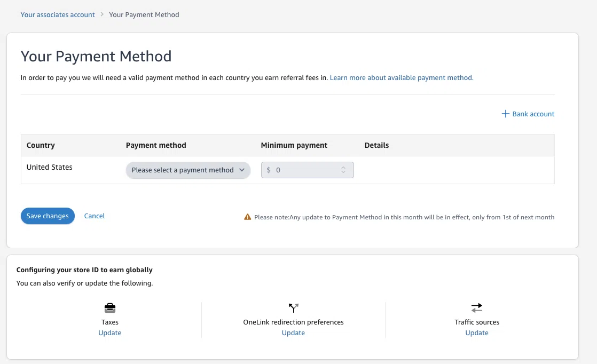597x364 pixels.
Task: Click the payment method dropdown chevron arrow
Action: (x=242, y=170)
